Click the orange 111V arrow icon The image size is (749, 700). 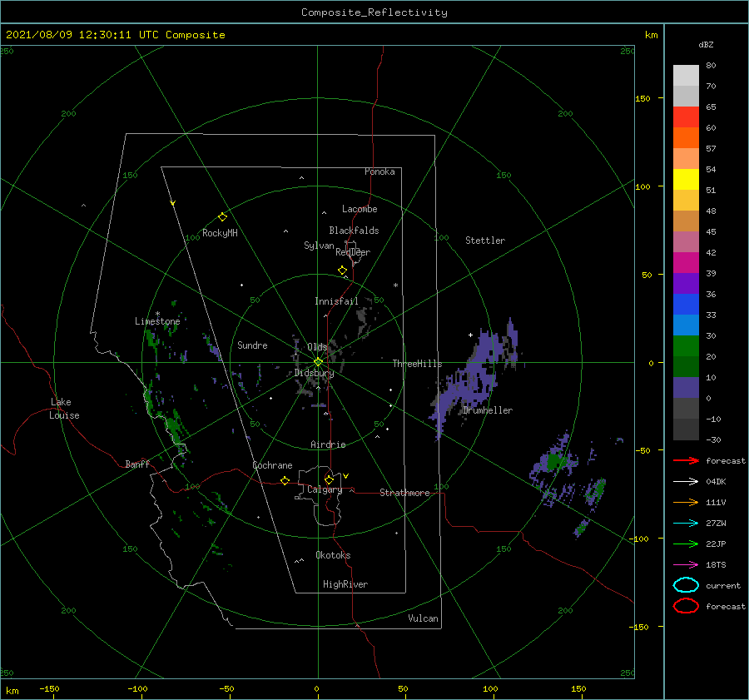click(686, 502)
